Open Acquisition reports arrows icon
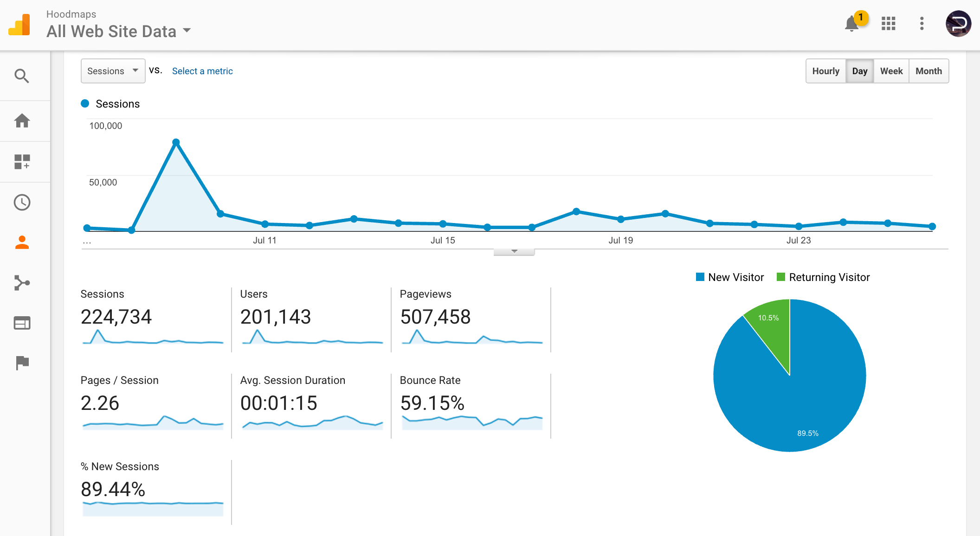The width and height of the screenshot is (980, 536). click(22, 283)
